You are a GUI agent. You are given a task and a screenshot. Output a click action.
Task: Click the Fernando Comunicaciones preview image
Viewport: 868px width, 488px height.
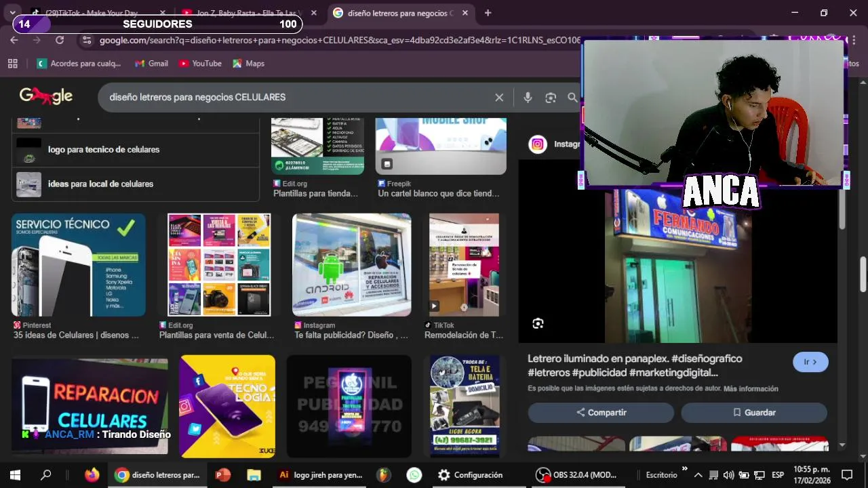tap(678, 266)
